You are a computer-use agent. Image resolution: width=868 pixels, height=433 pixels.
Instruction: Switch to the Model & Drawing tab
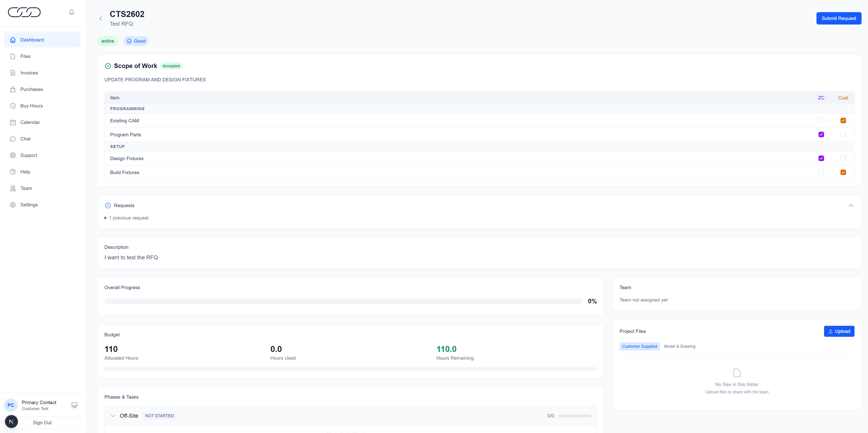tap(680, 346)
